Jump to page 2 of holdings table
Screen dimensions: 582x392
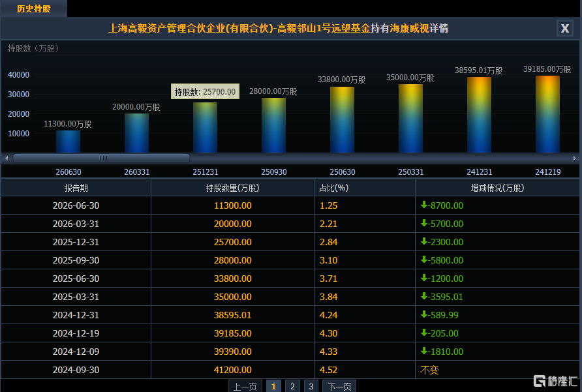292,386
